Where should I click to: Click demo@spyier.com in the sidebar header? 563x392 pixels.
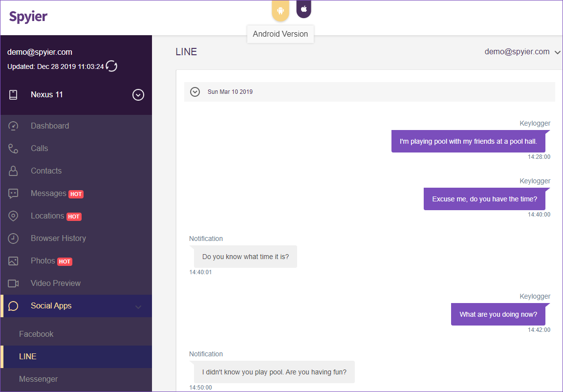(x=40, y=52)
